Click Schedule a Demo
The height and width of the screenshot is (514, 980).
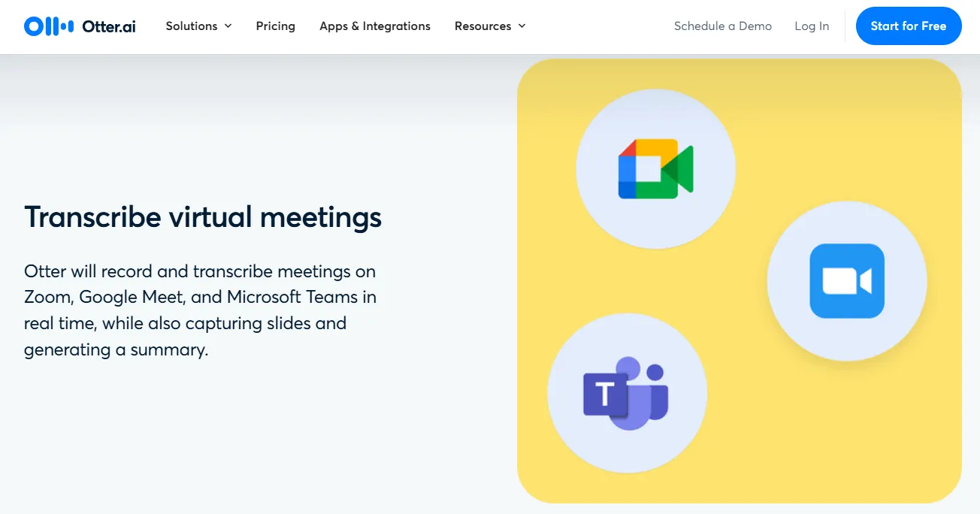point(722,26)
